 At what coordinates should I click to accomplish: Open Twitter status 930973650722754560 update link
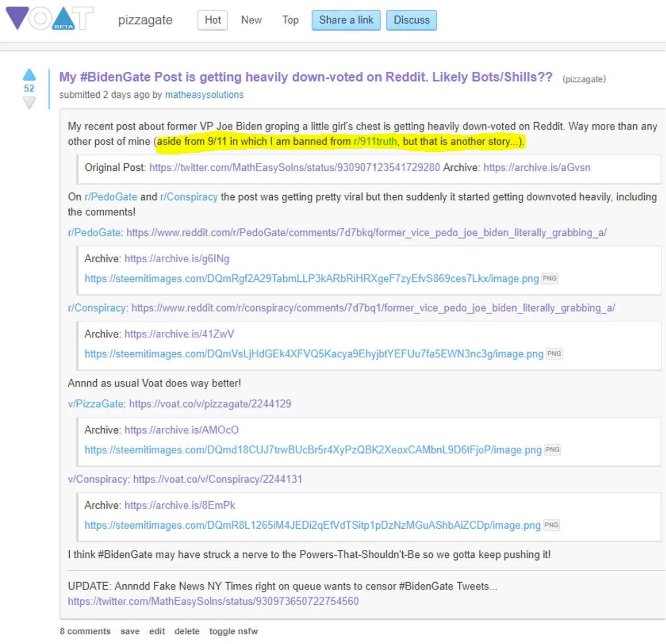(x=213, y=601)
